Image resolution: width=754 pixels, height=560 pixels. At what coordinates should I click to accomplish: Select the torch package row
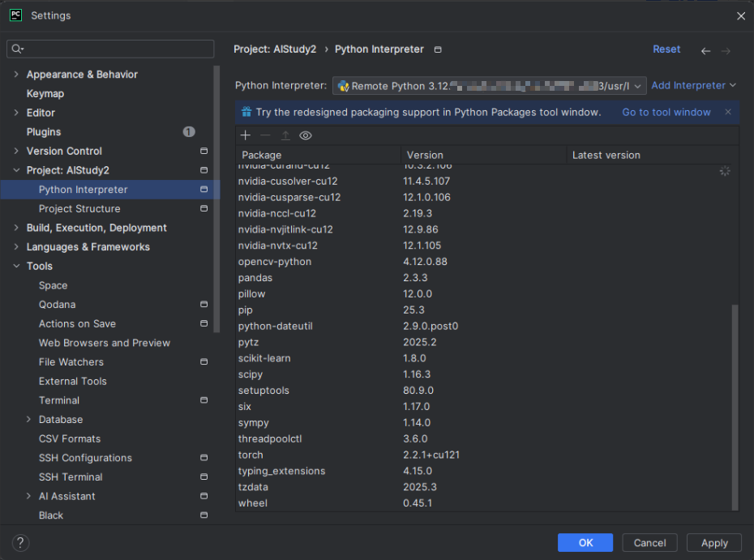click(x=483, y=455)
